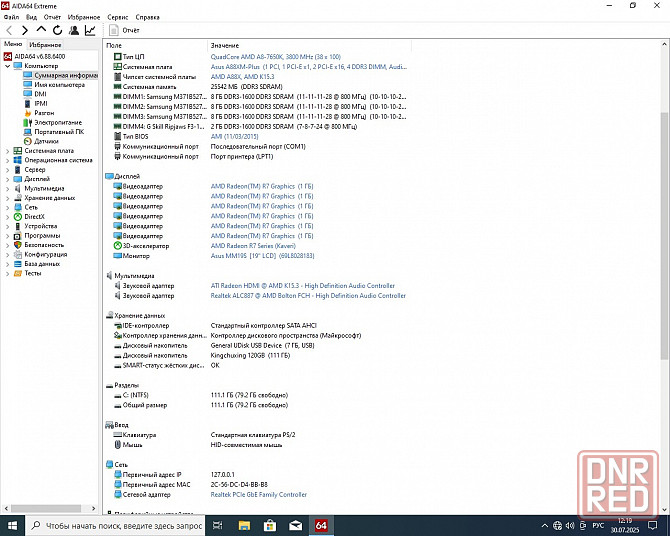Expand the DirectX tree node
Image resolution: width=670 pixels, height=536 pixels.
[x=7, y=217]
